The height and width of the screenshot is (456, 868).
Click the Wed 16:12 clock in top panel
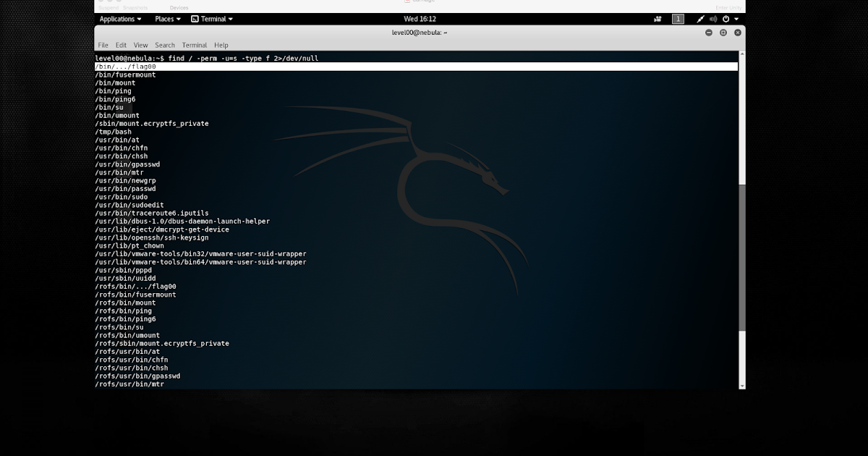click(420, 19)
